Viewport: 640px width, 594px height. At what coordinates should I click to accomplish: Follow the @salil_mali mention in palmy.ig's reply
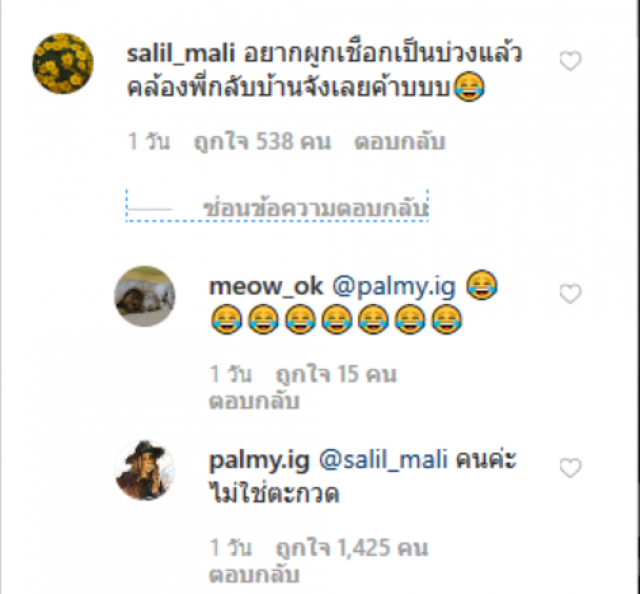point(383,461)
